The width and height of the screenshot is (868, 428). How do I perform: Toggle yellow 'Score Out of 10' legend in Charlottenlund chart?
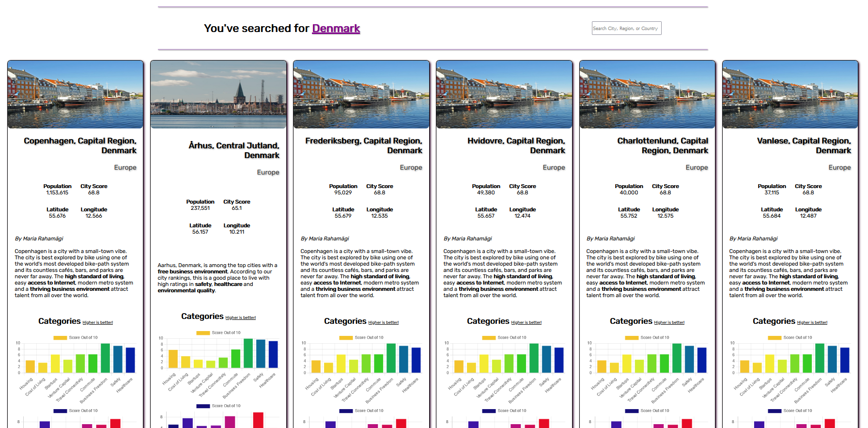click(x=647, y=337)
